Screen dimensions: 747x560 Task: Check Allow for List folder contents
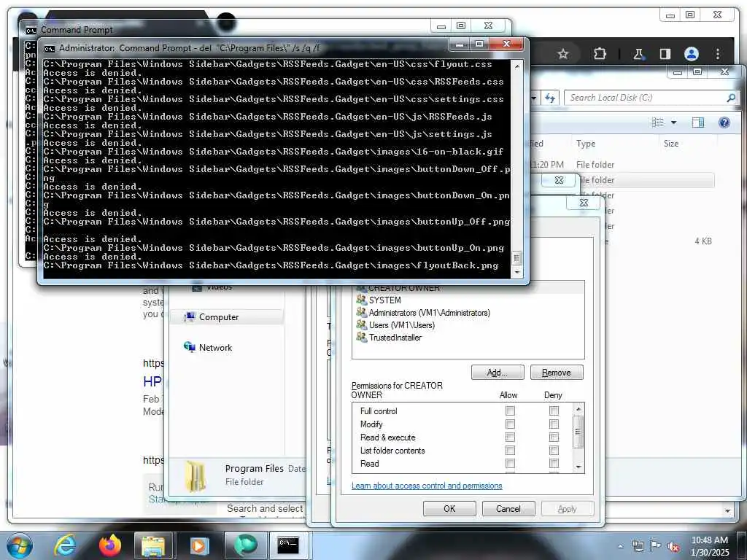coord(510,450)
